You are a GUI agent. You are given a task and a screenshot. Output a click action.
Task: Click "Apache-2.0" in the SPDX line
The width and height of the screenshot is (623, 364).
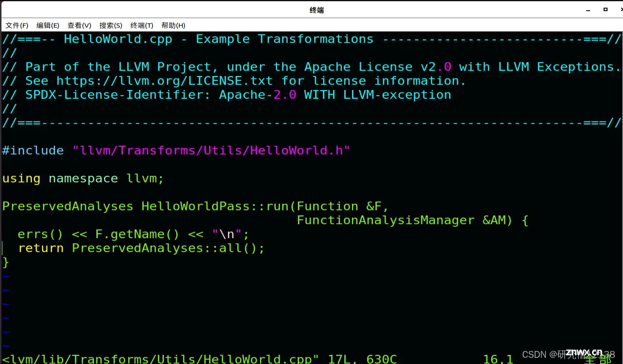(258, 95)
